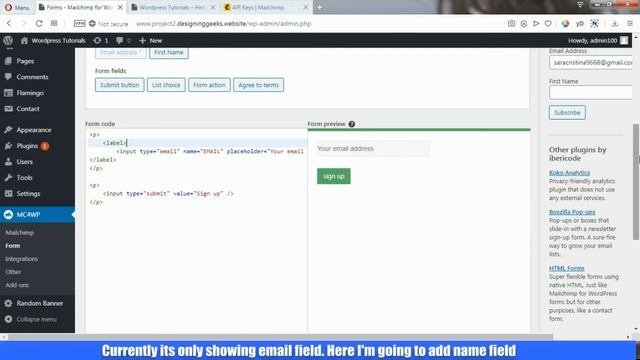Click the vertical page scrollbar
640x360 pixels.
(636, 182)
